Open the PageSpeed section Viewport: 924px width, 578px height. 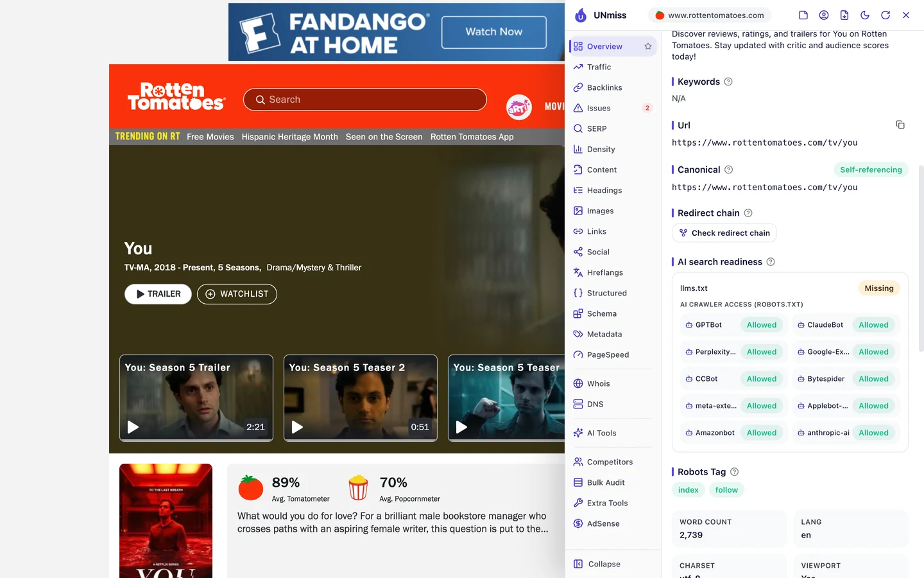click(x=613, y=355)
